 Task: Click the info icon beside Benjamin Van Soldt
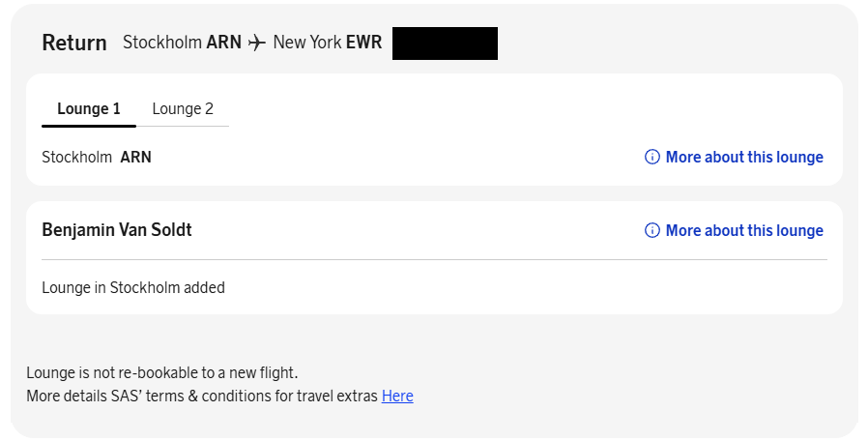(x=652, y=230)
